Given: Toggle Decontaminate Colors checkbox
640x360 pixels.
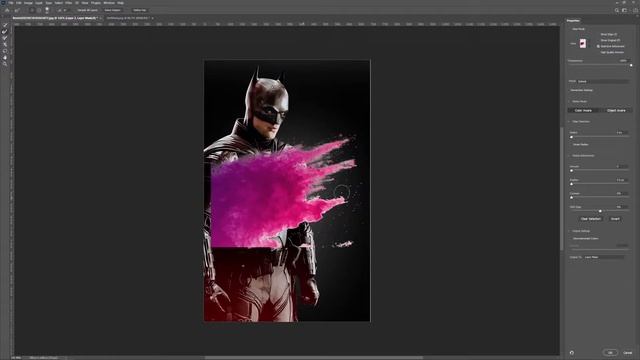Looking at the screenshot, I should tap(585, 238).
